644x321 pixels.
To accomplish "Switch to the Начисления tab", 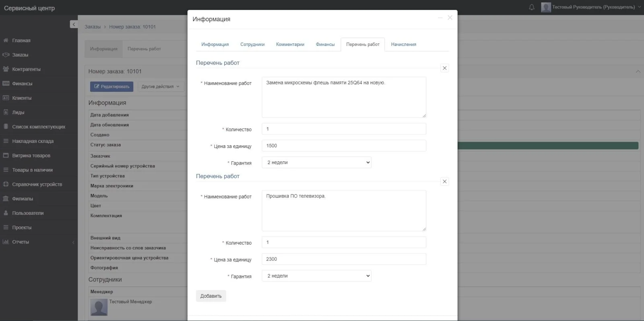I will [x=403, y=44].
